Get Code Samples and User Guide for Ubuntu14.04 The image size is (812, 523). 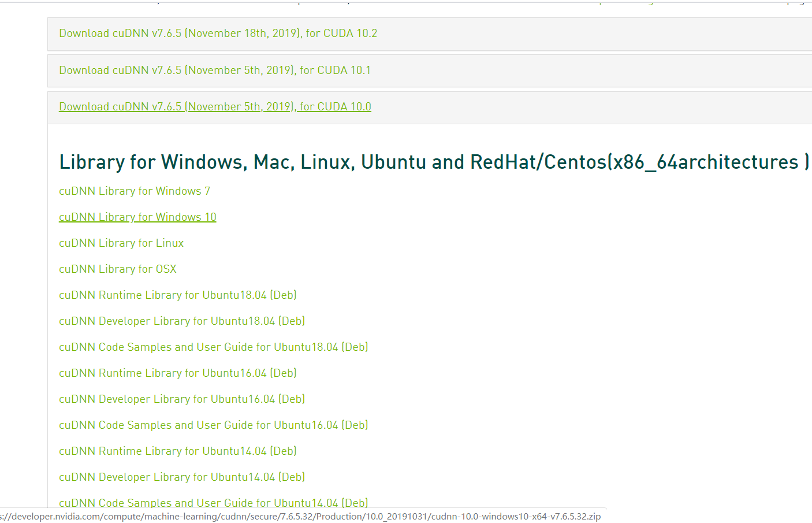click(x=214, y=502)
